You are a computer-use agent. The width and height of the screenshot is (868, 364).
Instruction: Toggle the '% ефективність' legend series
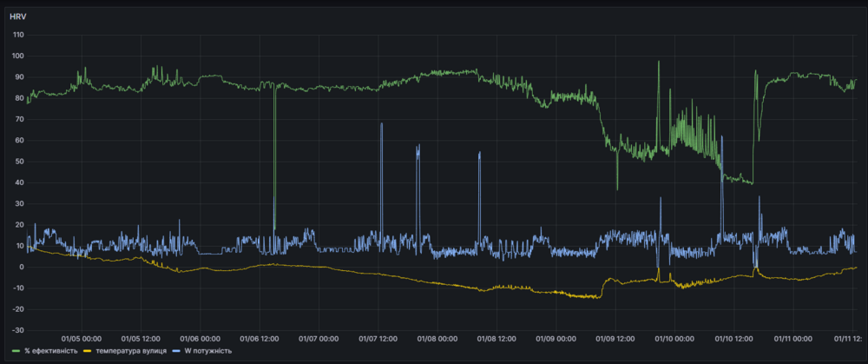pos(51,352)
